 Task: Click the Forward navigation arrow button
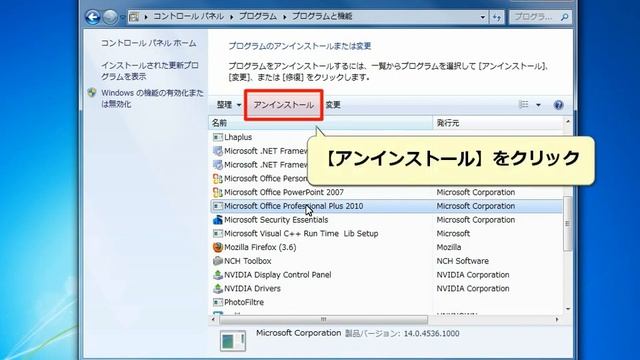[110, 17]
